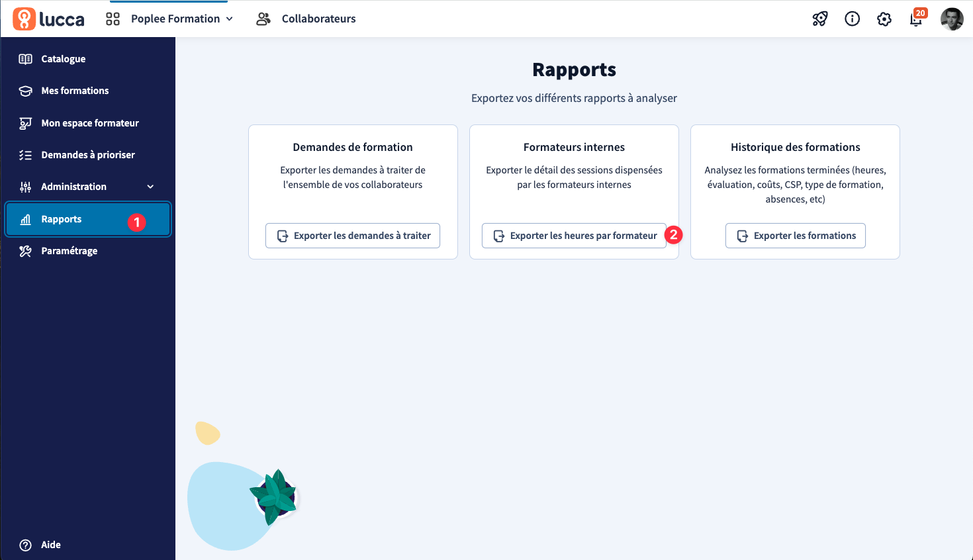This screenshot has height=560, width=973.
Task: Click Exporter les heures par formateur
Action: coord(574,236)
